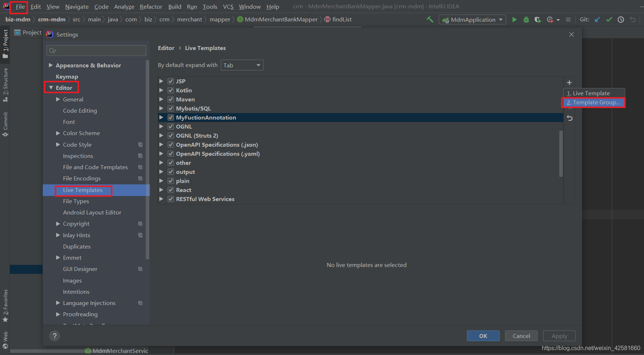
Task: Click the Git update project arrow
Action: coord(597,20)
